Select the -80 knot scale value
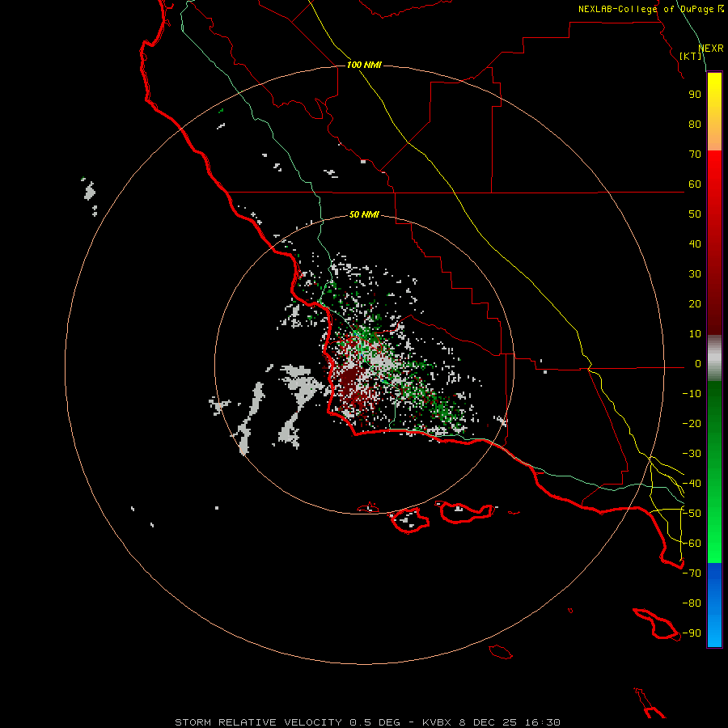This screenshot has height=728, width=728. 692,603
